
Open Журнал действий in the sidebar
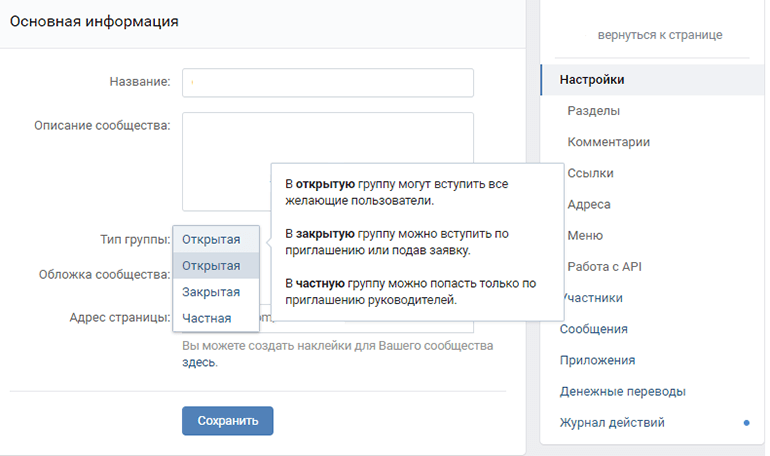pos(612,422)
